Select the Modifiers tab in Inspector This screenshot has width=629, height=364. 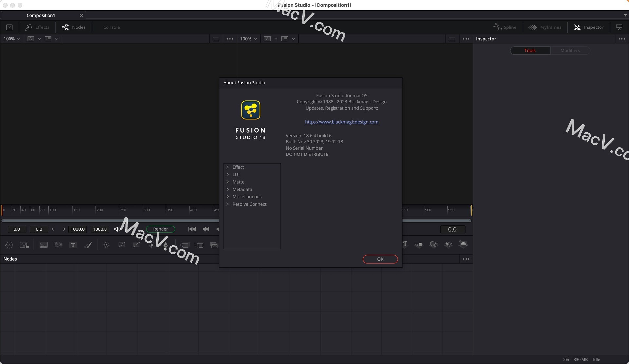tap(570, 50)
